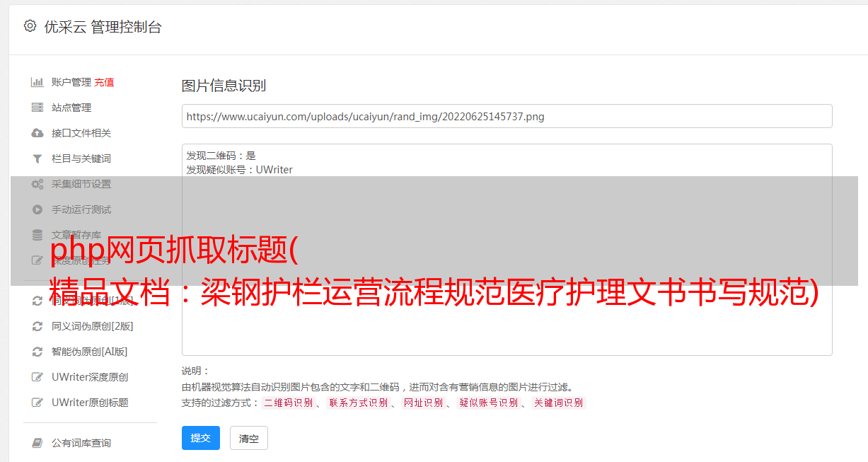Click the 提交 button
This screenshot has height=462, width=868.
coord(201,438)
